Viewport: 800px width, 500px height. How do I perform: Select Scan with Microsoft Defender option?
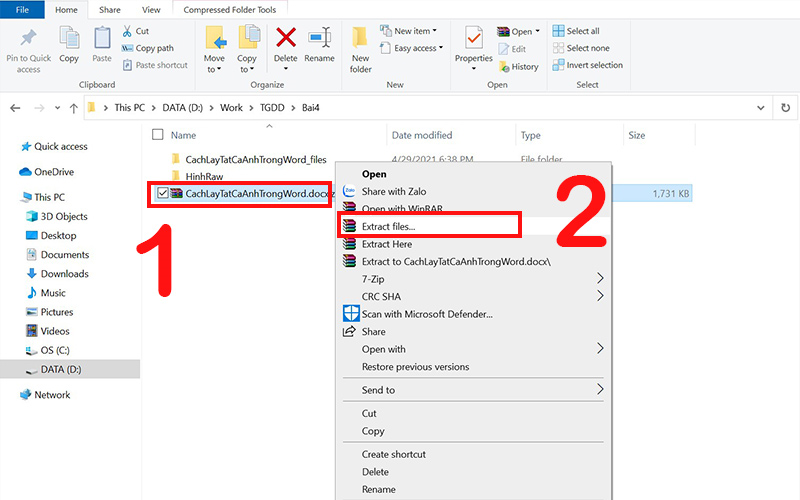point(426,314)
